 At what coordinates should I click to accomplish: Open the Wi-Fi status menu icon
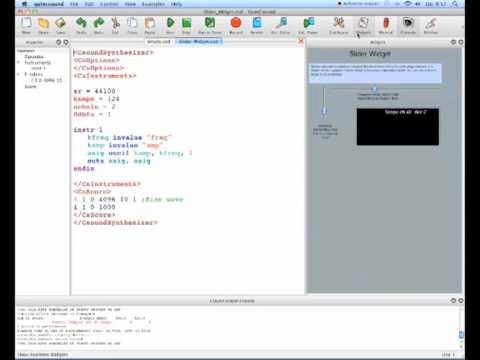point(408,4)
